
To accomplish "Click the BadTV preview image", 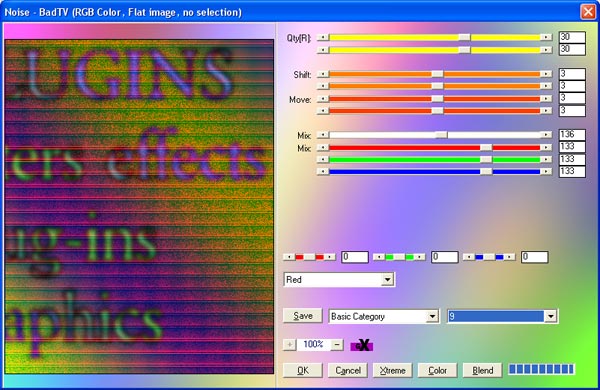I will click(x=139, y=206).
